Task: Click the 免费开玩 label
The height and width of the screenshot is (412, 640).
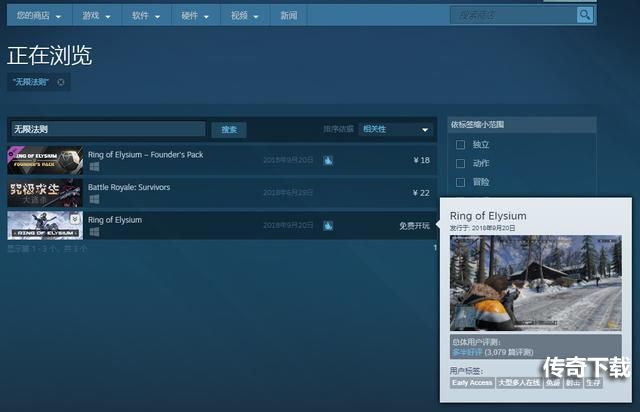Action: pos(414,225)
